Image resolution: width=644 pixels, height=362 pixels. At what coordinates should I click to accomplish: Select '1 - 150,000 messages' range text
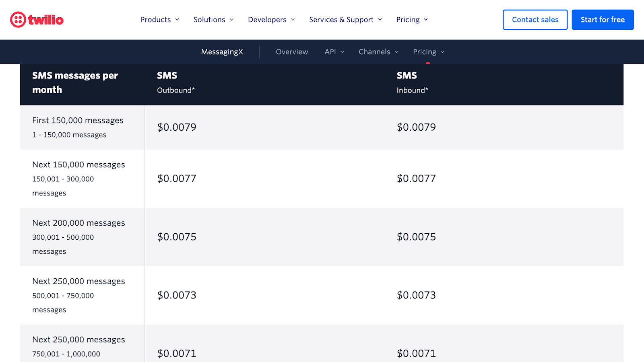click(x=69, y=135)
